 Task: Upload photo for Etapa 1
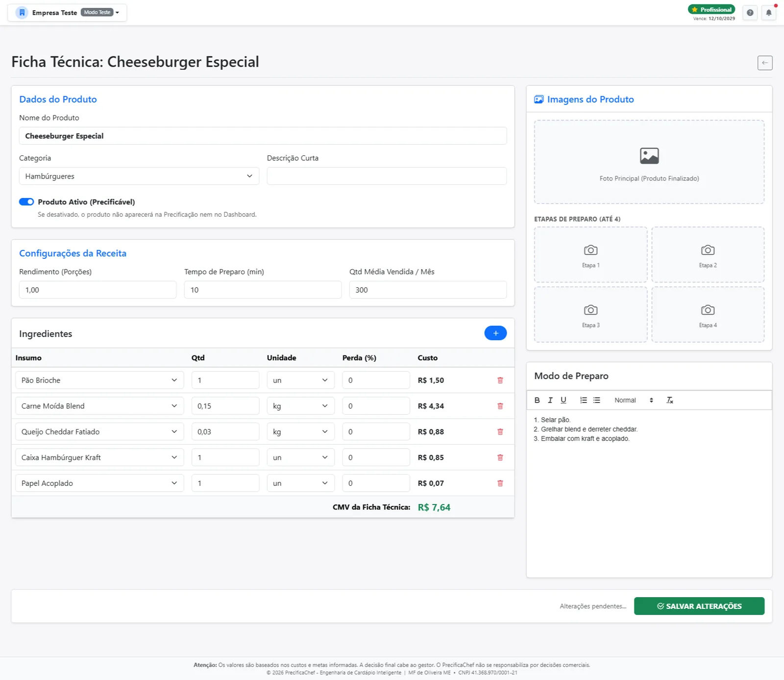coord(590,254)
